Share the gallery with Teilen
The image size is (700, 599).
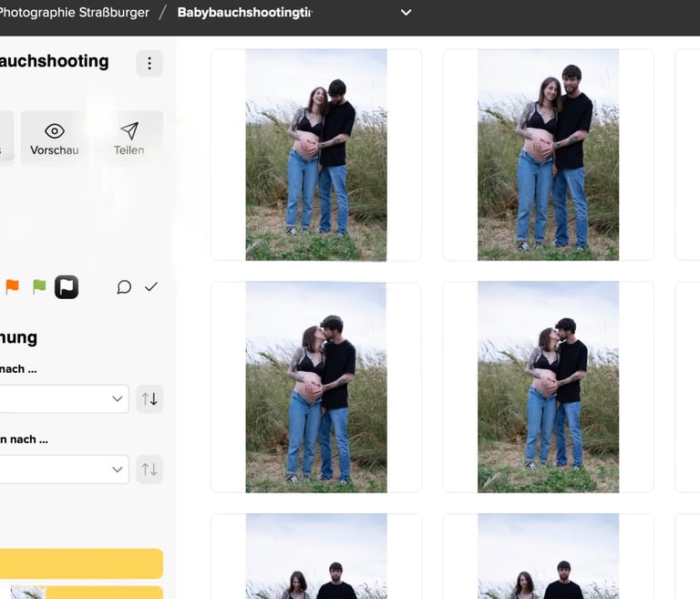129,139
